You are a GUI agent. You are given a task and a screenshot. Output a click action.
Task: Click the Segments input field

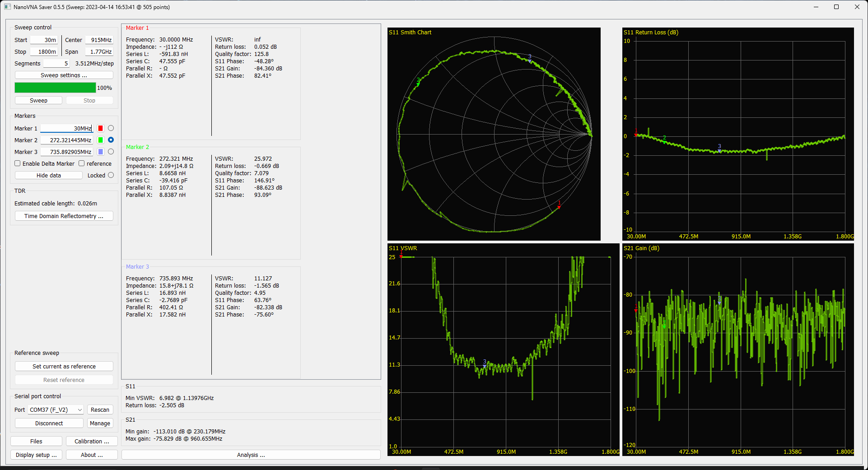pos(56,63)
